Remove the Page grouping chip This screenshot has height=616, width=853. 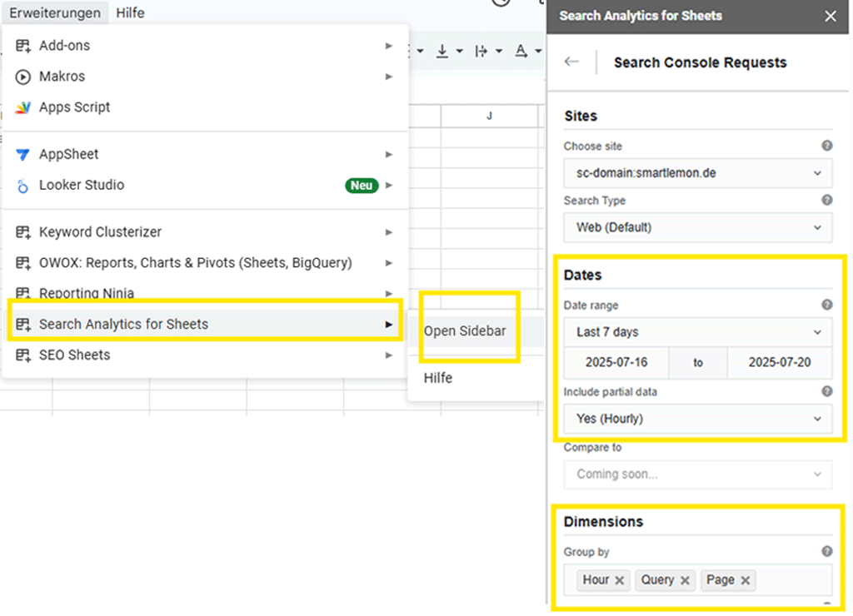pos(747,580)
